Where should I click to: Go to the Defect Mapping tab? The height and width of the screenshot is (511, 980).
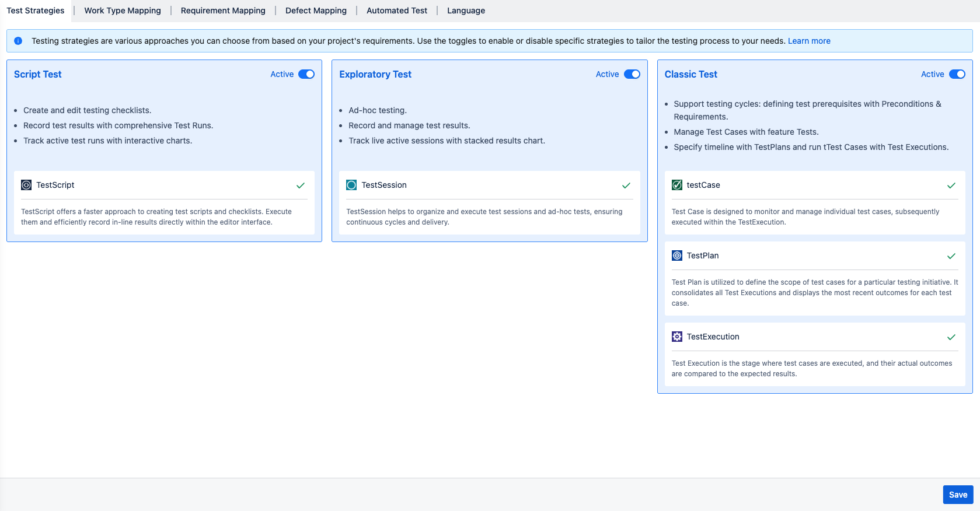click(x=316, y=10)
